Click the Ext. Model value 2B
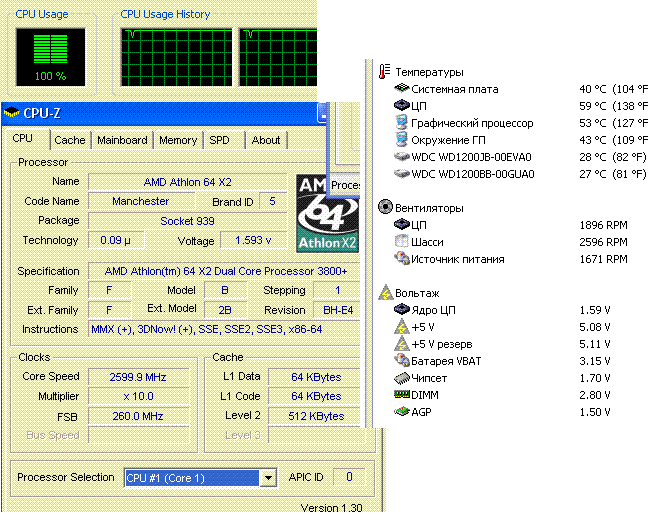 coord(225,310)
